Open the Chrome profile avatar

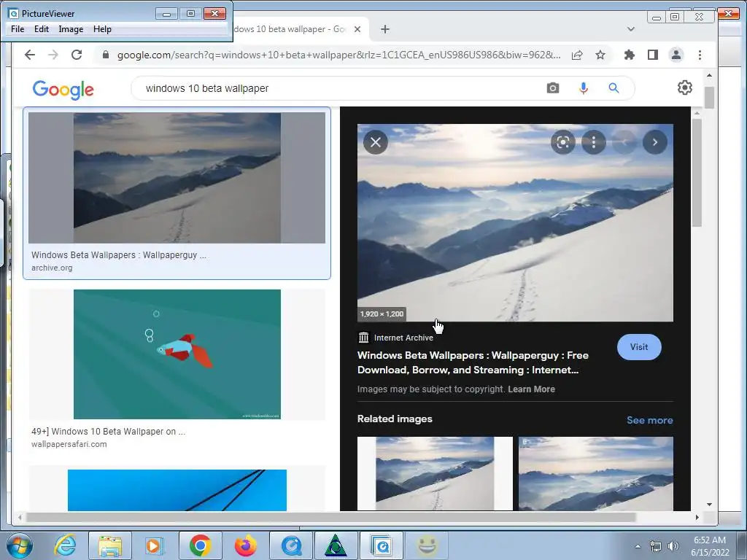pos(676,55)
